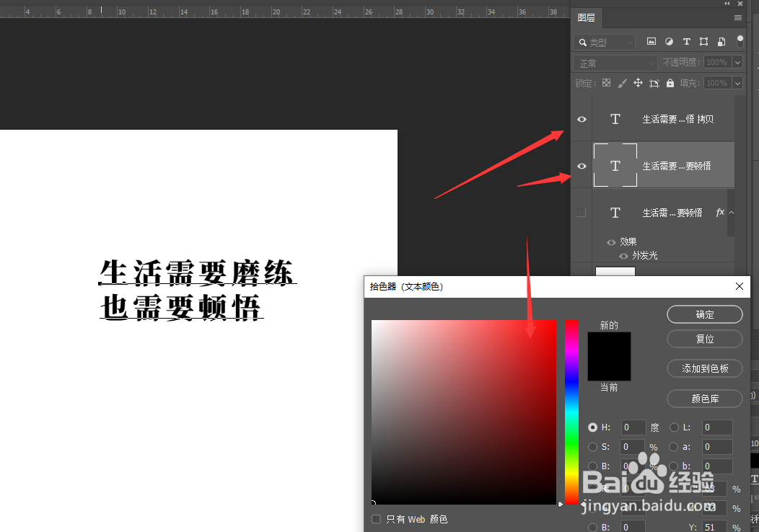Click the Lab a value input field
This screenshot has width=759, height=532.
pyautogui.click(x=717, y=447)
